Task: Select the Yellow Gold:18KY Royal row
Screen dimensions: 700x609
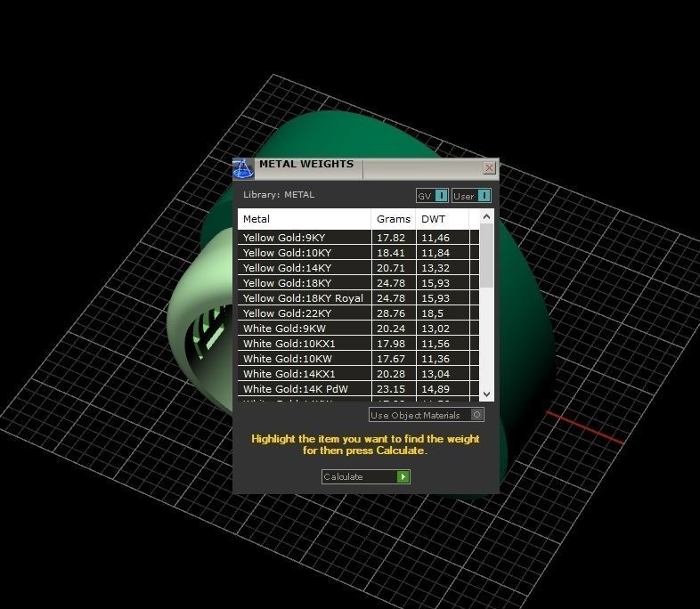Action: [358, 298]
